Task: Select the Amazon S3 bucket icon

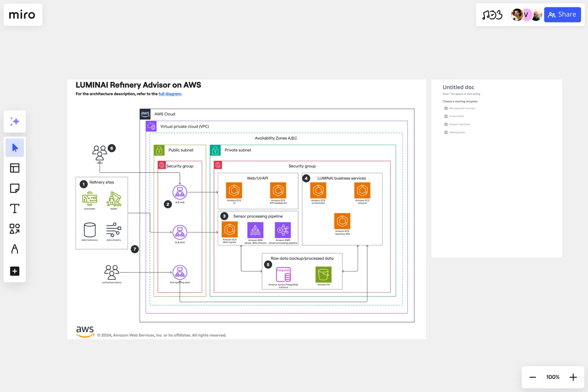Action: coord(323,275)
